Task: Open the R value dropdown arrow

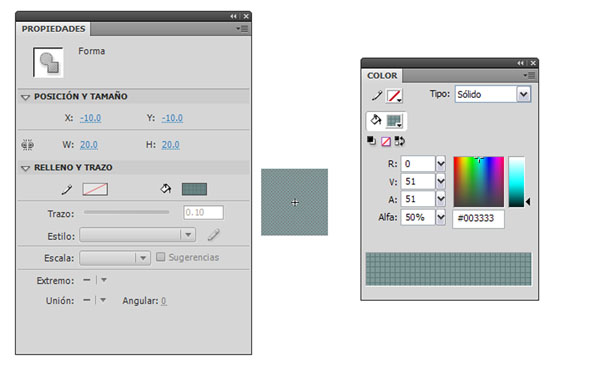Action: click(x=441, y=164)
